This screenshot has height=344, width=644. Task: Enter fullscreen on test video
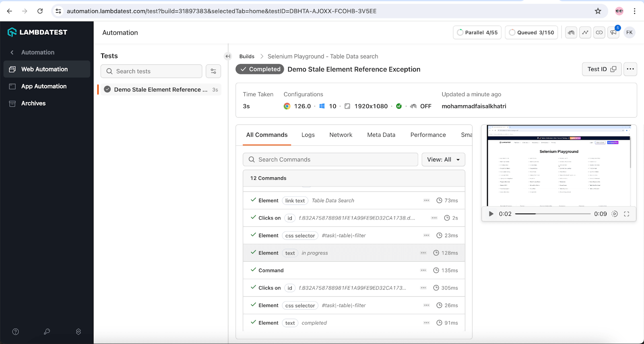coord(627,214)
